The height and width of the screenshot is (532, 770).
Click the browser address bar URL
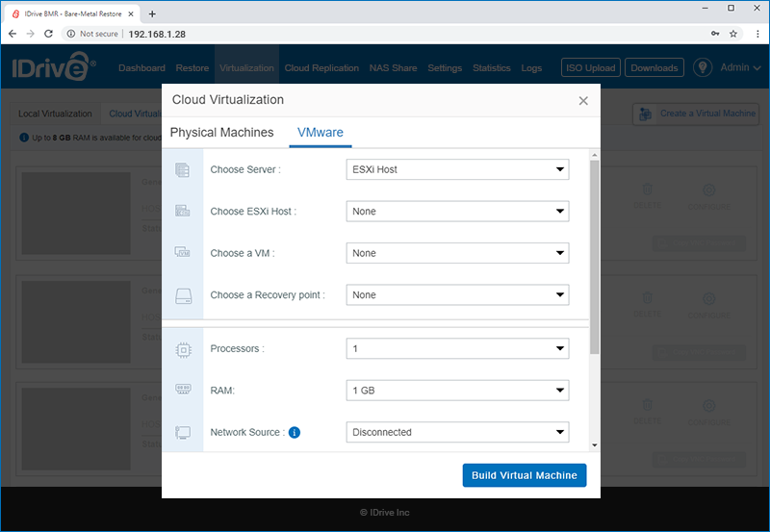157,34
